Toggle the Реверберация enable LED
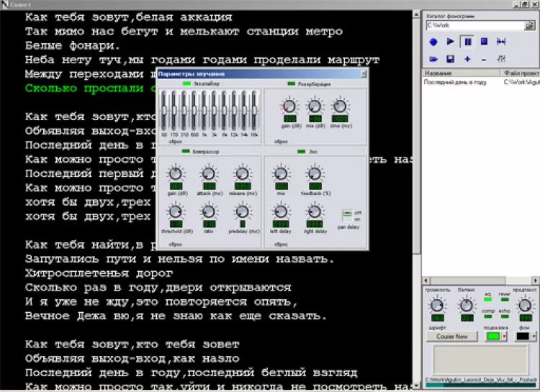540x392 pixels. tap(291, 83)
